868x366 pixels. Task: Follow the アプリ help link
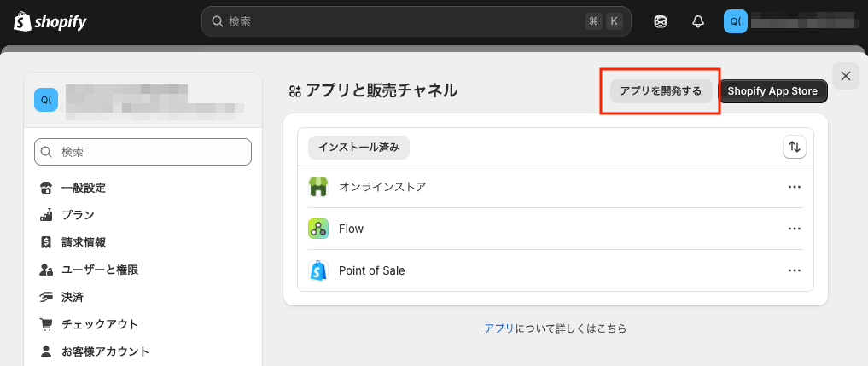499,328
